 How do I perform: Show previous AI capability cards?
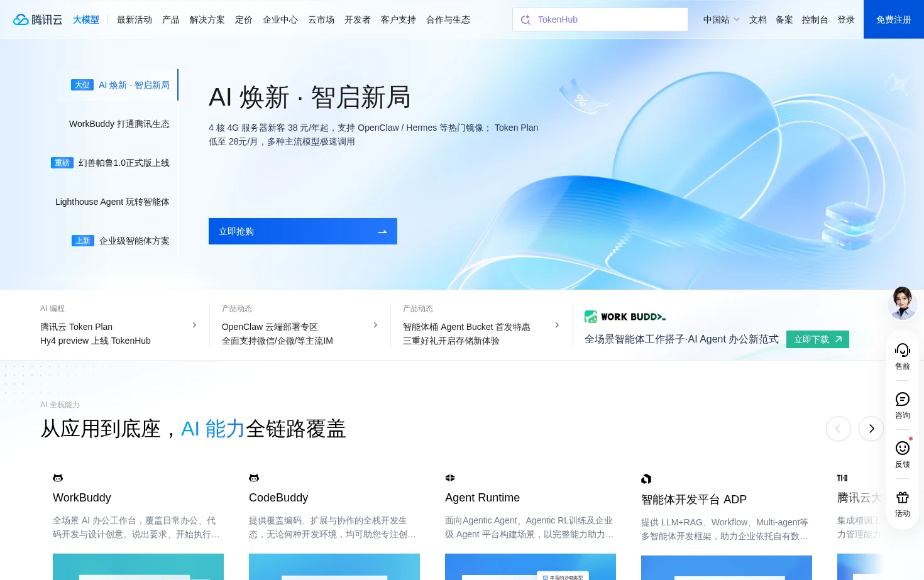tap(839, 429)
